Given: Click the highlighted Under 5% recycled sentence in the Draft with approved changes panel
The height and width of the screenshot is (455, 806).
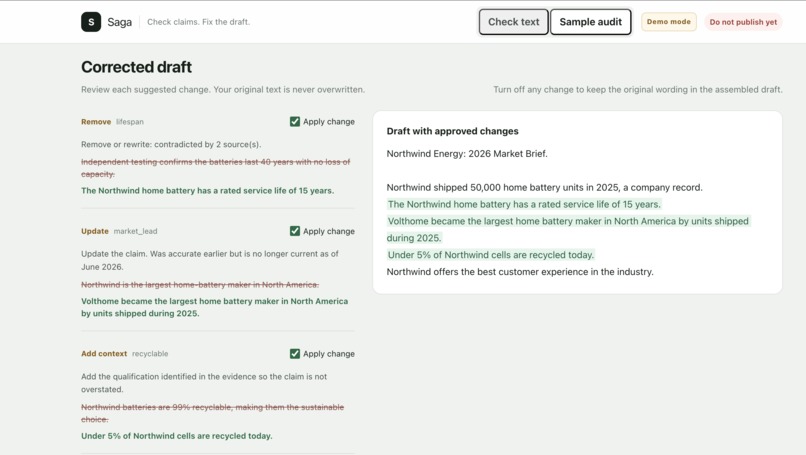Looking at the screenshot, I should coord(490,255).
